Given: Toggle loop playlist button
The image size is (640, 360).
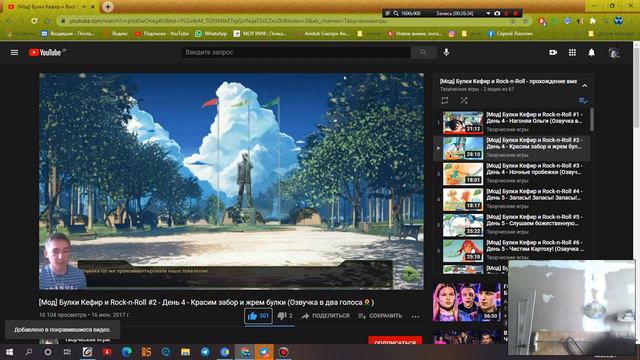Looking at the screenshot, I should click(x=445, y=100).
